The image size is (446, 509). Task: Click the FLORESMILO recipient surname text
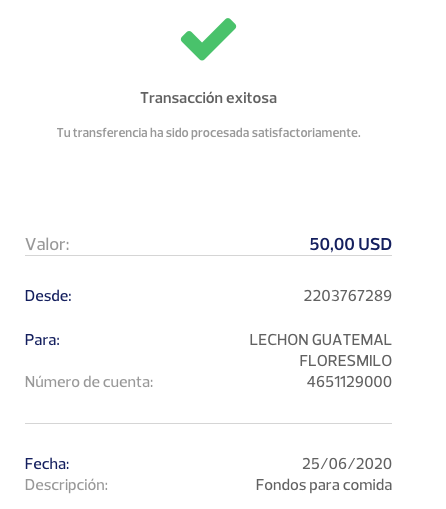pyautogui.click(x=345, y=361)
